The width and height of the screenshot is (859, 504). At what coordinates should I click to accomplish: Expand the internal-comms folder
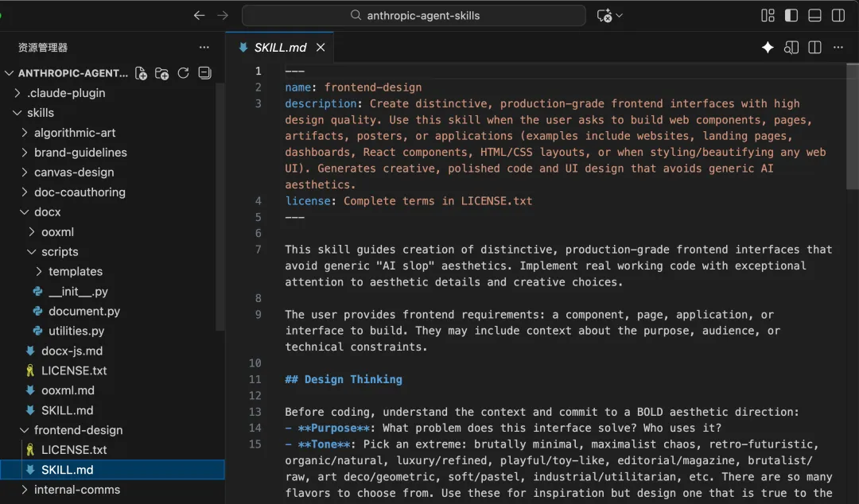click(76, 490)
